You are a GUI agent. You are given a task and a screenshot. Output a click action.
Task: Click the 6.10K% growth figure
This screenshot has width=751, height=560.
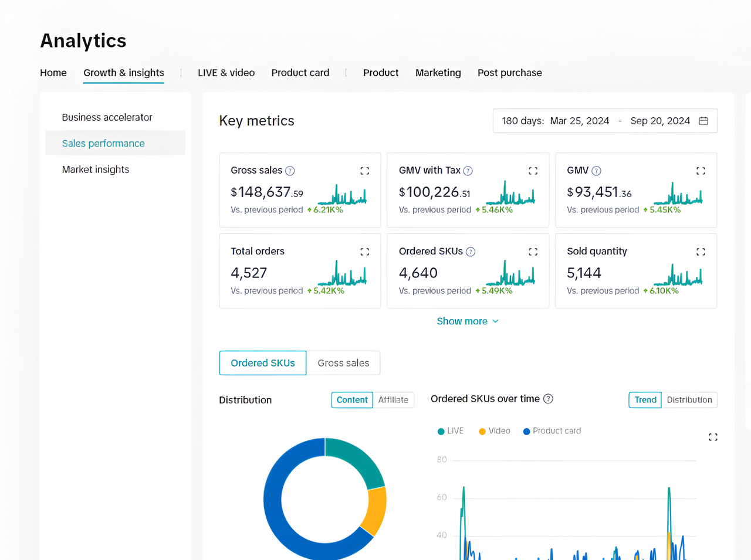point(661,291)
